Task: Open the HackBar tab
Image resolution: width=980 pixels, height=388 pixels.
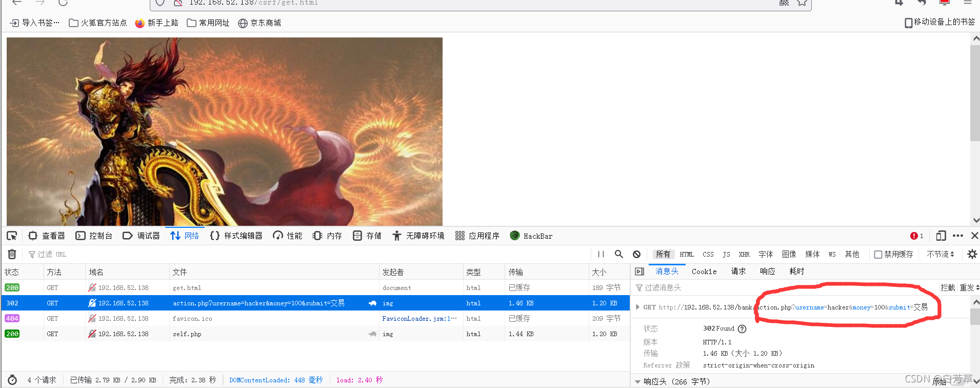Action: coord(531,236)
